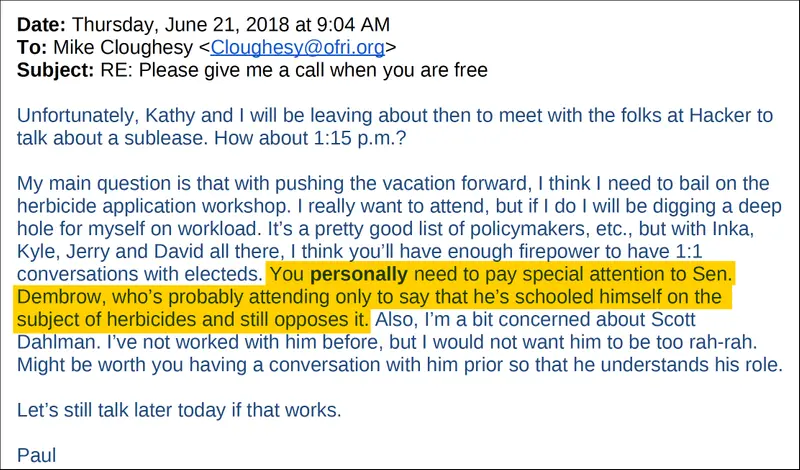The image size is (800, 470).
Task: Click the name Scott in the body
Action: coord(673,319)
